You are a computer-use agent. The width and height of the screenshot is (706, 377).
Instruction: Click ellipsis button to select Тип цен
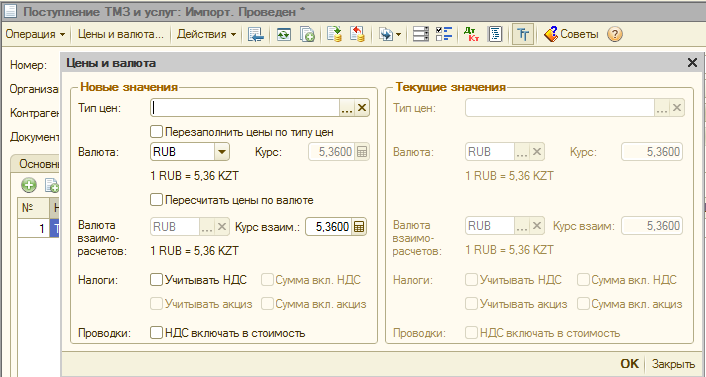coord(347,108)
